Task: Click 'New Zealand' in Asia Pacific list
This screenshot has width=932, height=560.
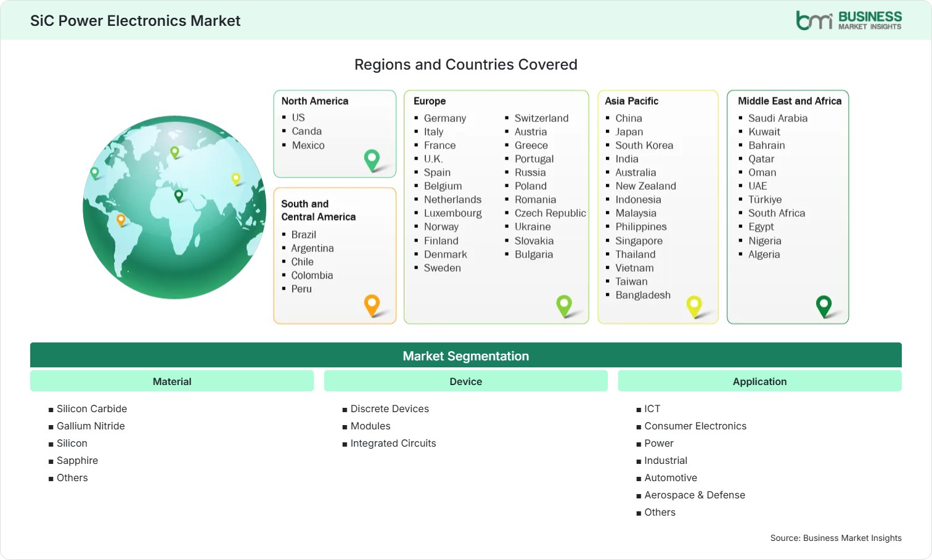Action: (645, 186)
